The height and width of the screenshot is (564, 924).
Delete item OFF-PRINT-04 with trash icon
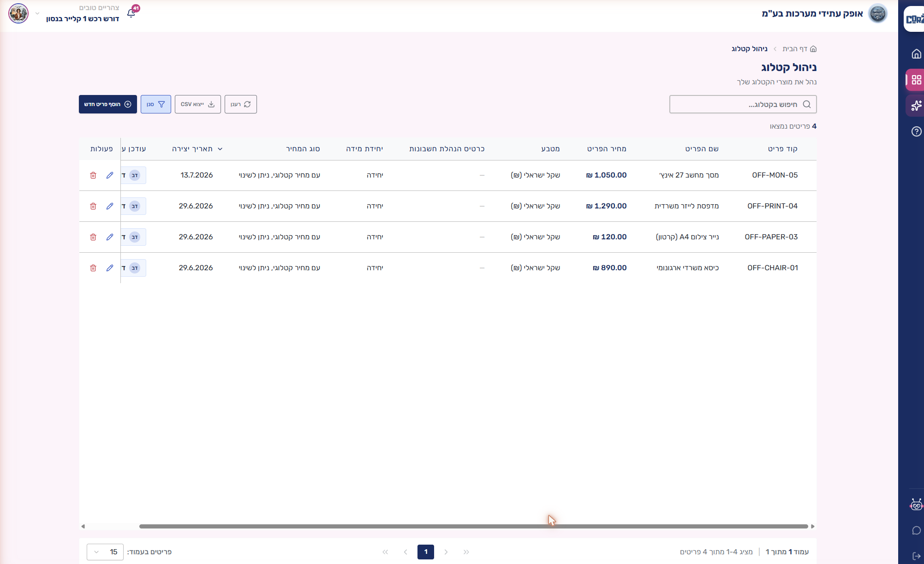coord(93,206)
